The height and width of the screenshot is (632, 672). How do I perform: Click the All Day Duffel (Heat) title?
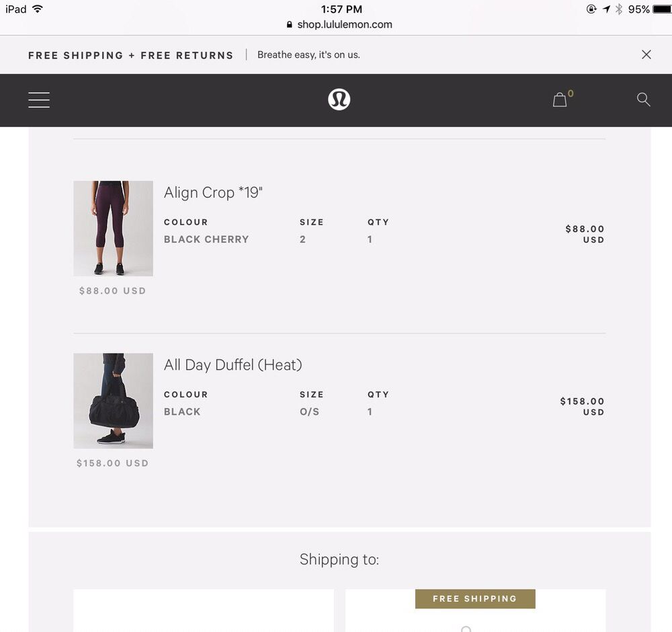click(x=233, y=365)
